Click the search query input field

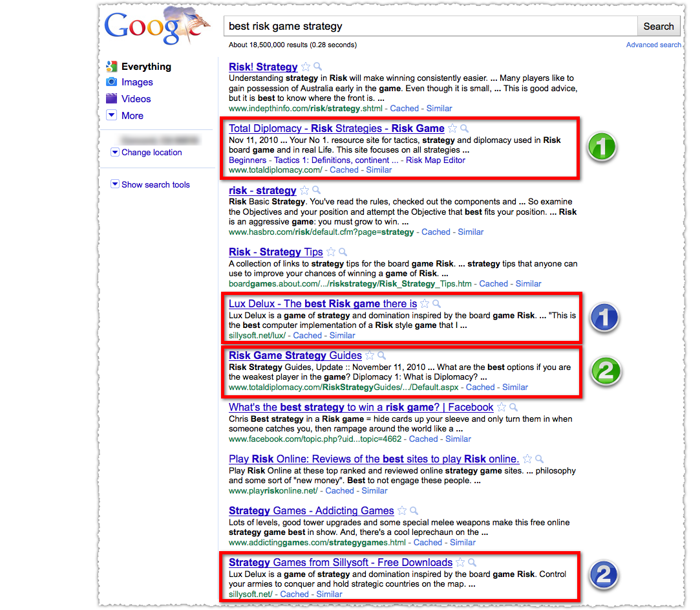[430, 27]
